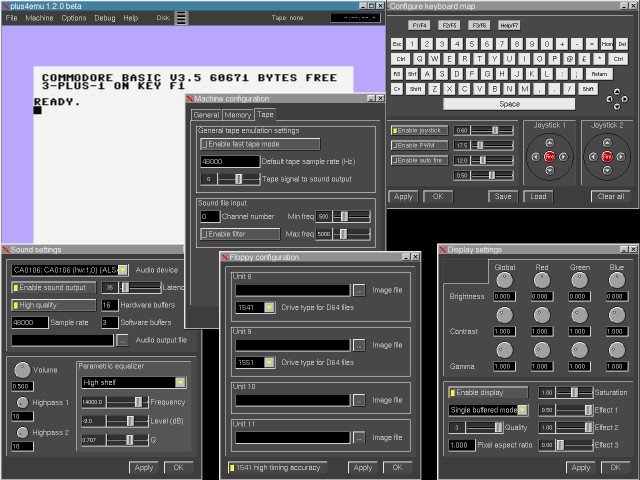Open the Machine menu
This screenshot has height=480, width=640.
pyautogui.click(x=39, y=18)
